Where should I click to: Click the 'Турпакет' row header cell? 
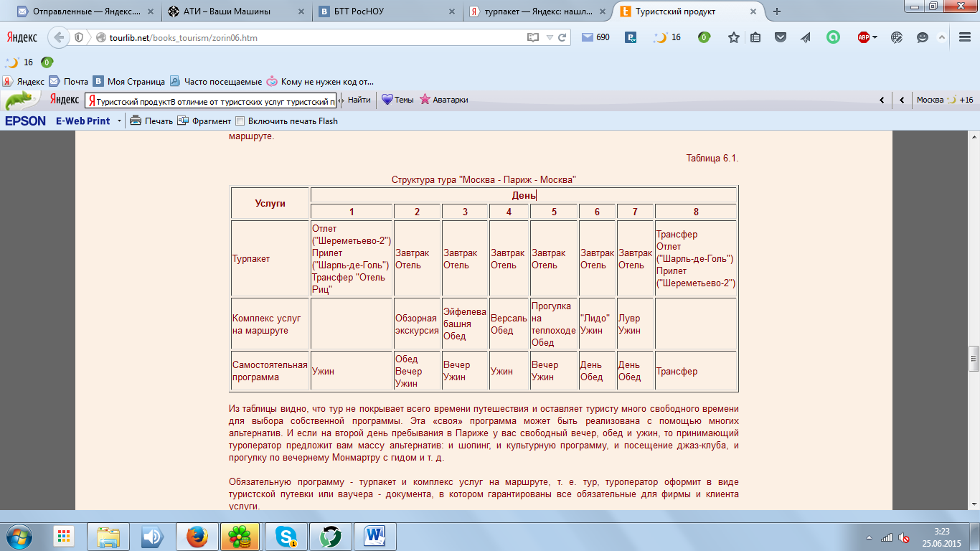pyautogui.click(x=270, y=258)
